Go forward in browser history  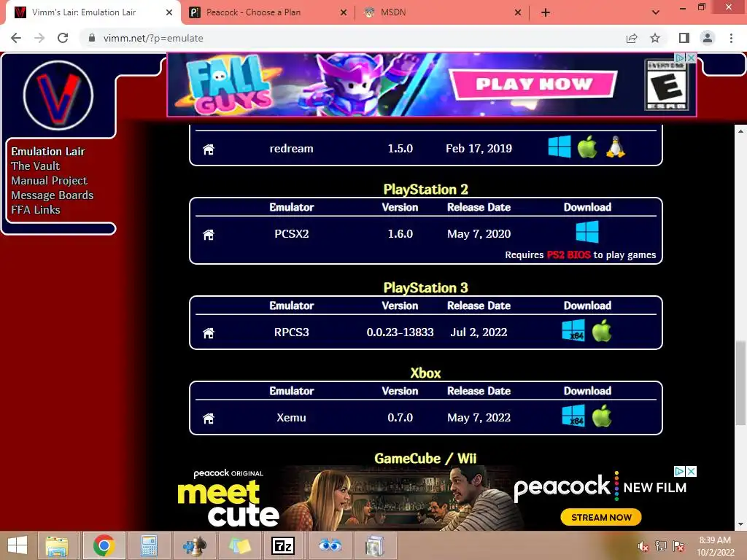coord(39,38)
